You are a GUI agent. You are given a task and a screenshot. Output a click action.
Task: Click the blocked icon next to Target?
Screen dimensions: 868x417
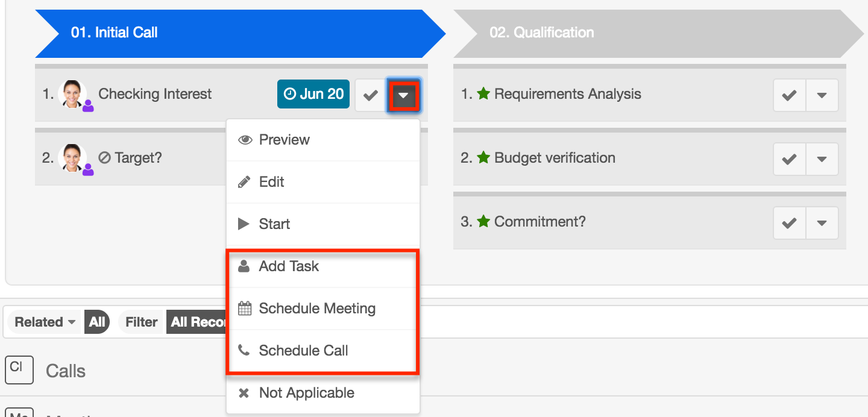coord(104,158)
